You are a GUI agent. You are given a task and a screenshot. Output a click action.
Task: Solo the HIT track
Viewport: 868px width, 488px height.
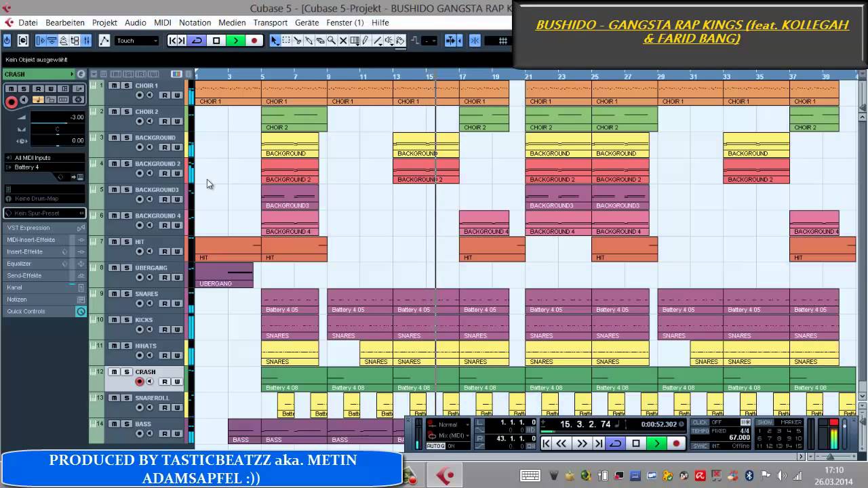click(x=126, y=241)
